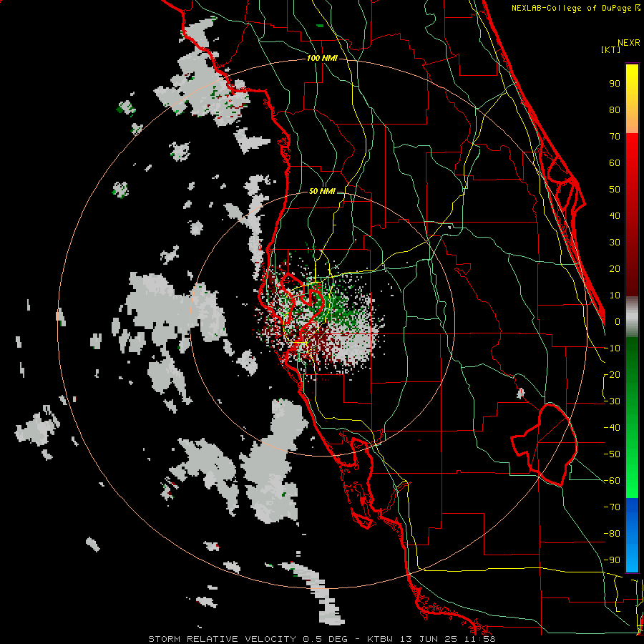Click the 50 value on velocity scale
The image size is (644, 644).
(615, 190)
